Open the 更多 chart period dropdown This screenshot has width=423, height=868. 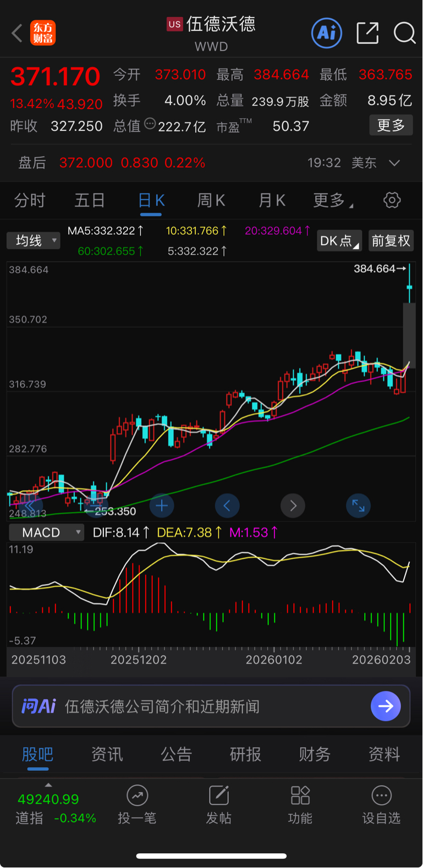click(333, 200)
